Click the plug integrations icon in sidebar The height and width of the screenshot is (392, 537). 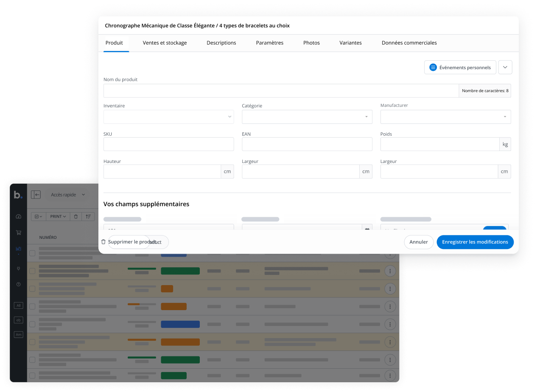click(18, 269)
